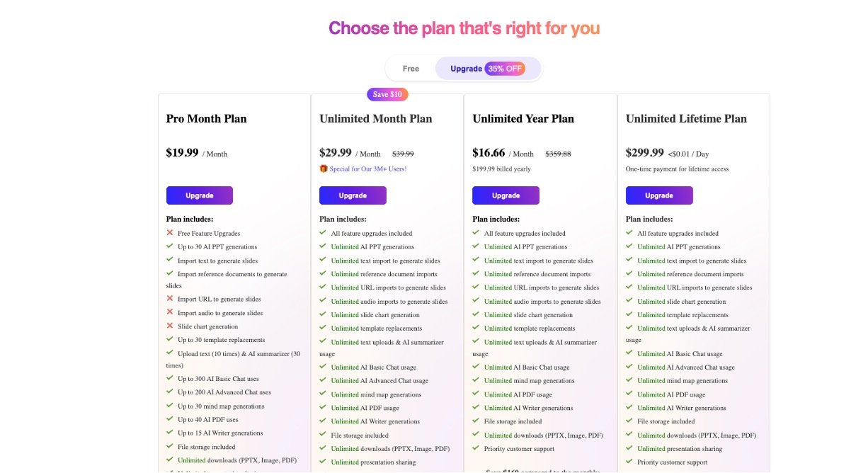Click the Pro Month Plan $19.99 price

click(x=182, y=152)
